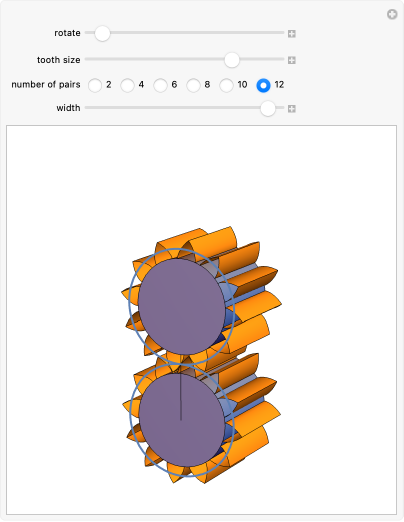Click the 'tooth size' label

click(59, 60)
